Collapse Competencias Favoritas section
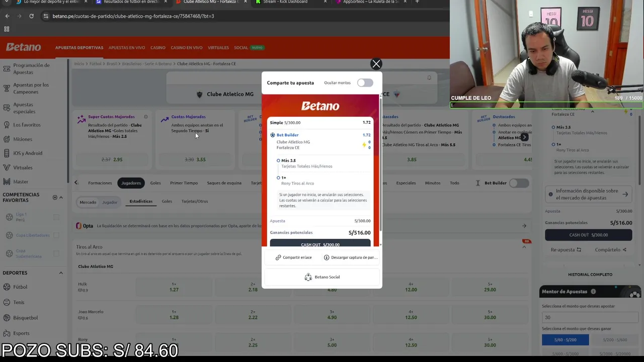 (x=61, y=197)
